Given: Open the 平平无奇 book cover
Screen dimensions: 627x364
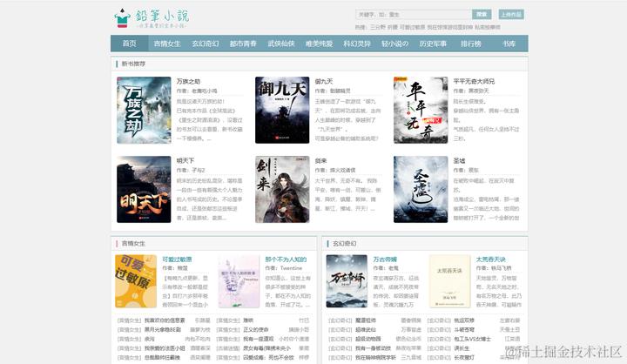Looking at the screenshot, I should (421, 110).
